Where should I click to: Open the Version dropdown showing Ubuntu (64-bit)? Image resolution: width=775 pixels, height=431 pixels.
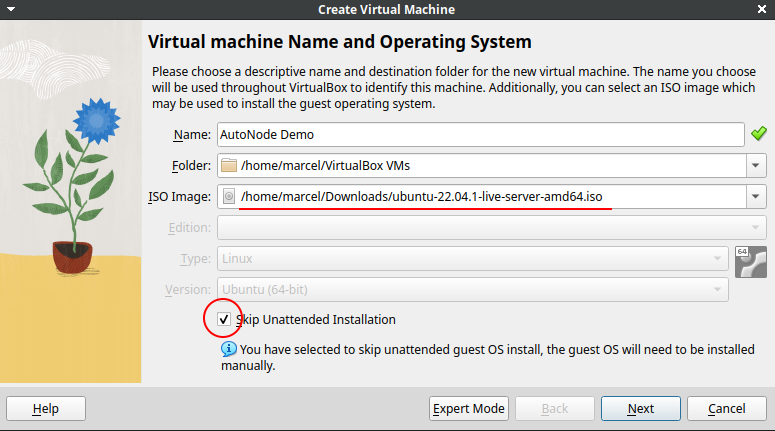(473, 290)
